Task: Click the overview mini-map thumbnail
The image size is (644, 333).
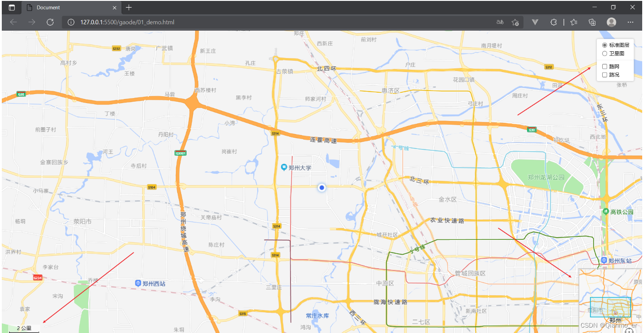Action: 610,301
